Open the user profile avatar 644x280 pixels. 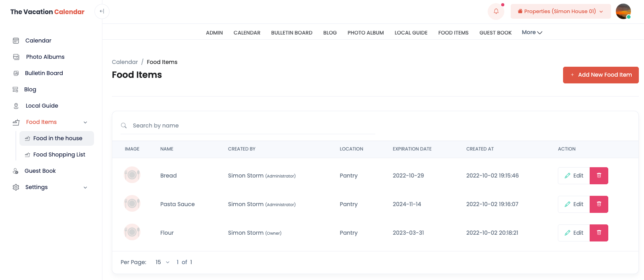tap(623, 12)
